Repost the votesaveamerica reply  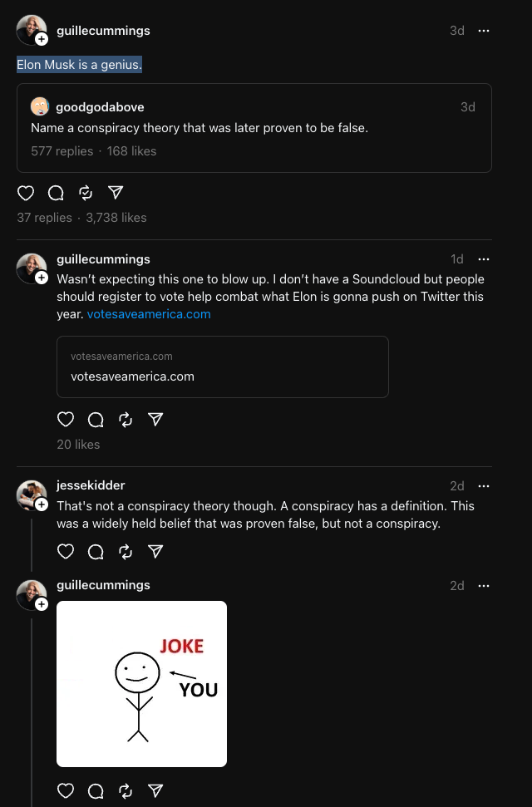click(126, 420)
